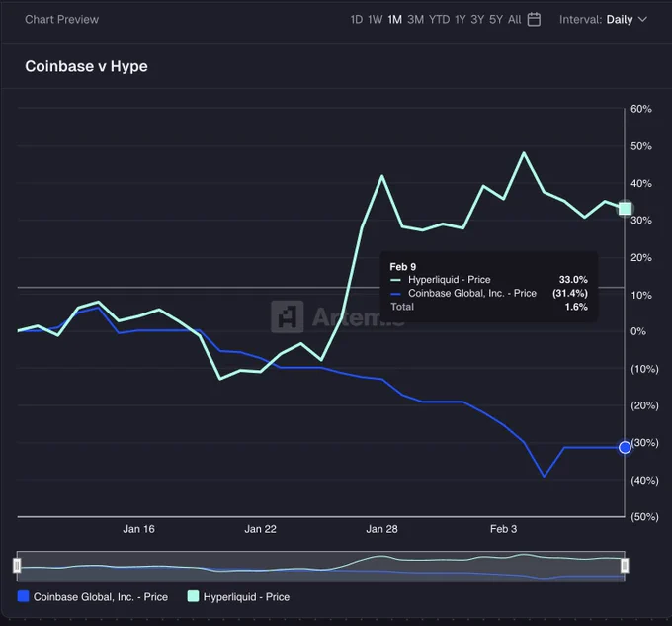This screenshot has height=626, width=672.
Task: Click the Interval dropdown chevron arrow
Action: (642, 20)
